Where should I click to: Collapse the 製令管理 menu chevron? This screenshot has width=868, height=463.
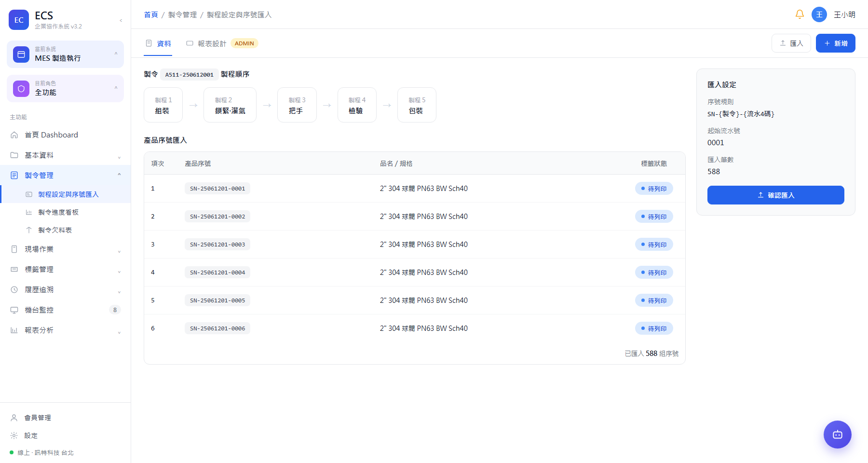click(119, 175)
